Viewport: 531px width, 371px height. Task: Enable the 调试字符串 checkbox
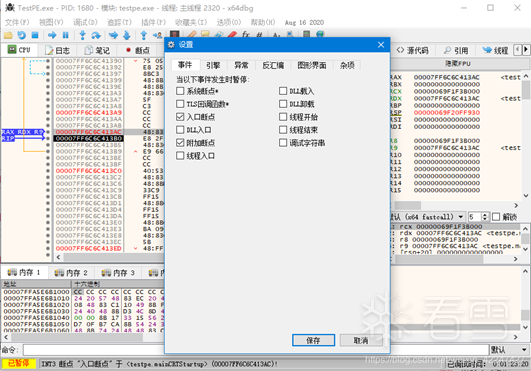coord(283,143)
